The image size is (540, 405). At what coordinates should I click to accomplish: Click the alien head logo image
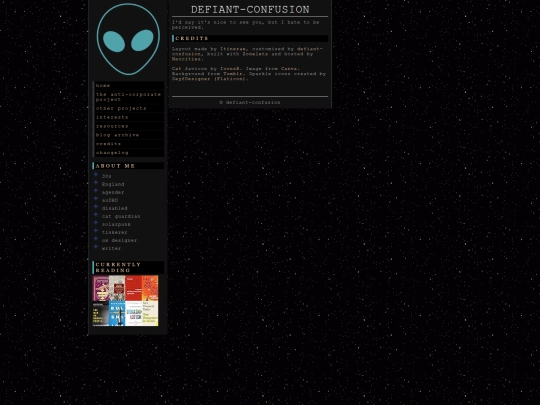pyautogui.click(x=128, y=39)
